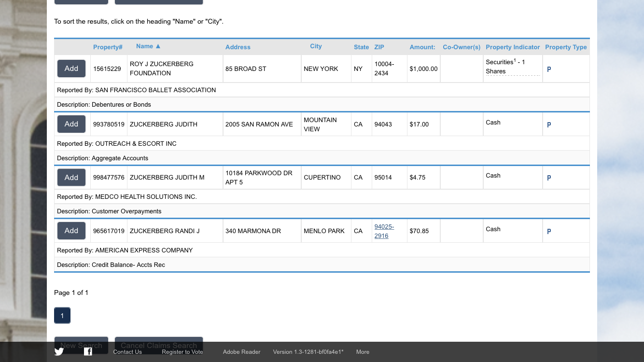Click Reported By MEDCO HEALTH SOLUTIONS line
Image resolution: width=644 pixels, height=362 pixels.
[322, 196]
